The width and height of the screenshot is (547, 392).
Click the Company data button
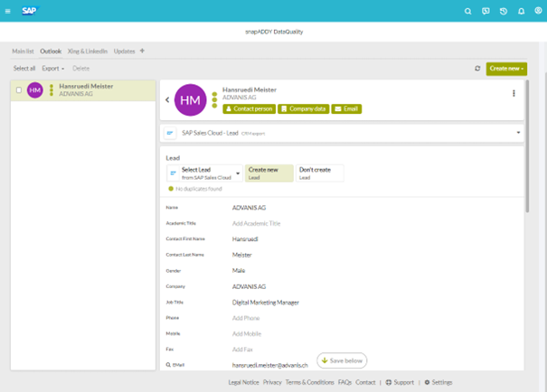point(302,109)
